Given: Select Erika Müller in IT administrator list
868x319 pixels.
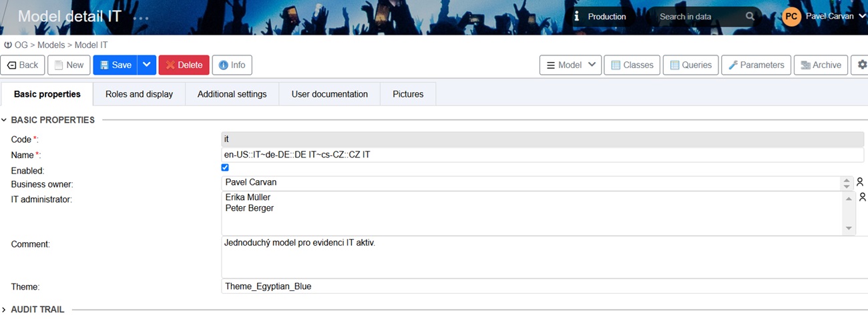Looking at the screenshot, I should pos(248,197).
